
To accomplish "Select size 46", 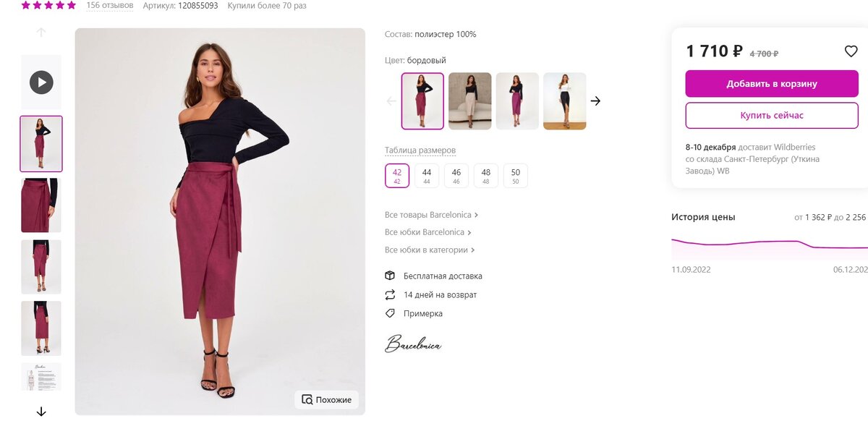I will tap(456, 176).
